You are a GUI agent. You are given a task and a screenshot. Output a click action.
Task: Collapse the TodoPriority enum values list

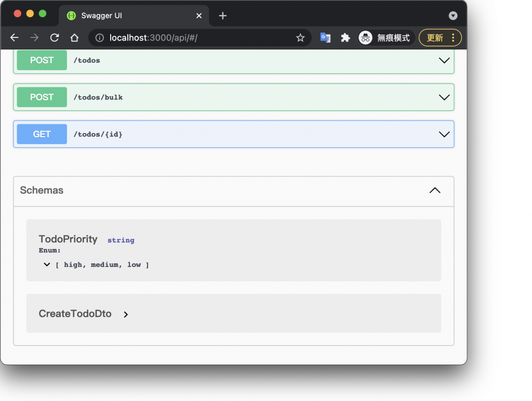(x=47, y=265)
